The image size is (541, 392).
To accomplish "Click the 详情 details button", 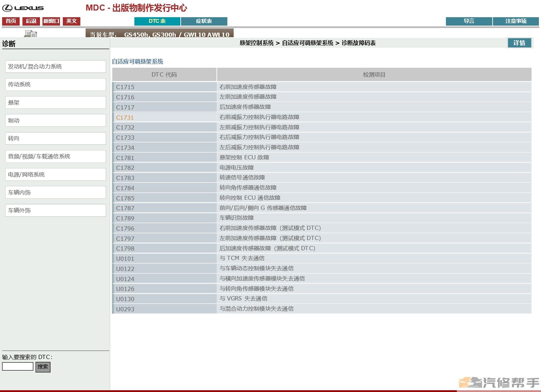I will coord(520,43).
